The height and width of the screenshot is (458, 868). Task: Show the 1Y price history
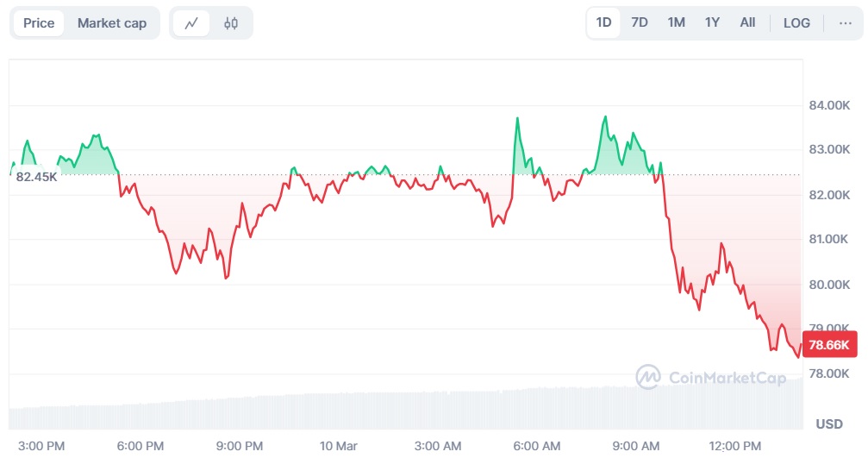pyautogui.click(x=712, y=22)
